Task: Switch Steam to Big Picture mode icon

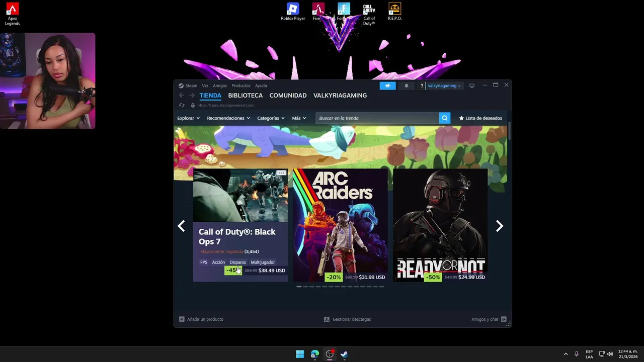Action: point(472,85)
